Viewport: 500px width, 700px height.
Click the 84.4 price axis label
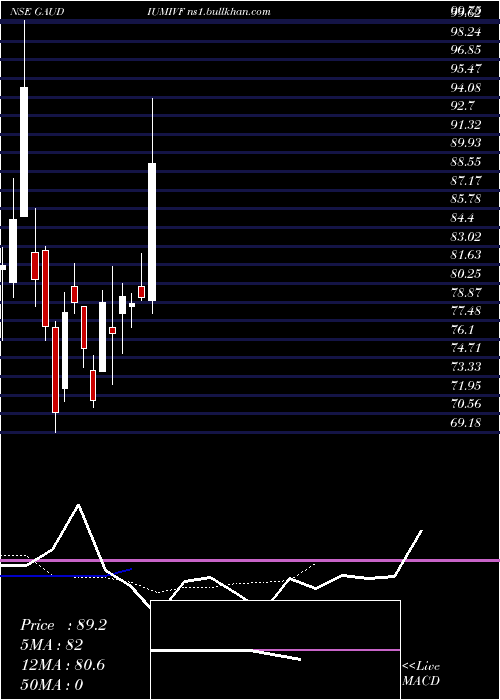point(462,218)
